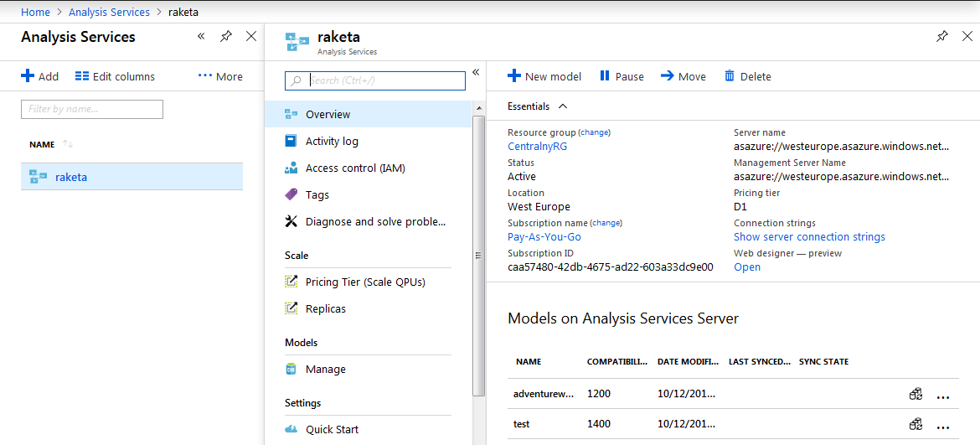Click the purple Tags icon
The width and height of the screenshot is (980, 445).
pos(291,195)
